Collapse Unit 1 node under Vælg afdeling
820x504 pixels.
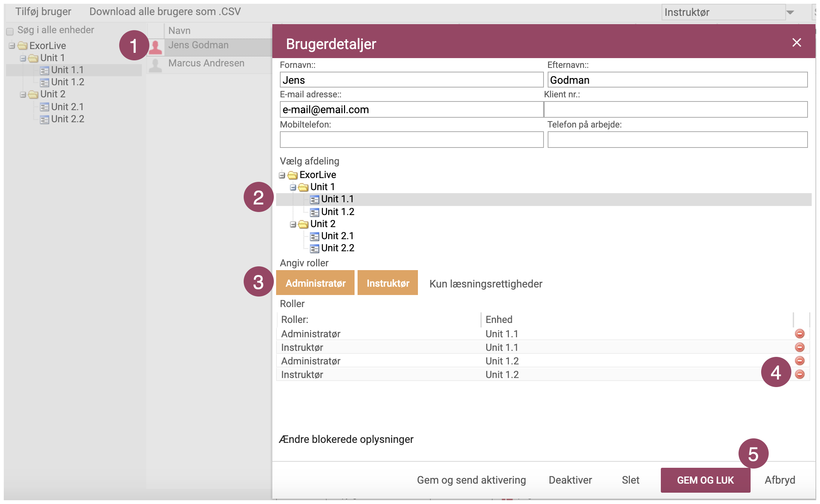[293, 187]
